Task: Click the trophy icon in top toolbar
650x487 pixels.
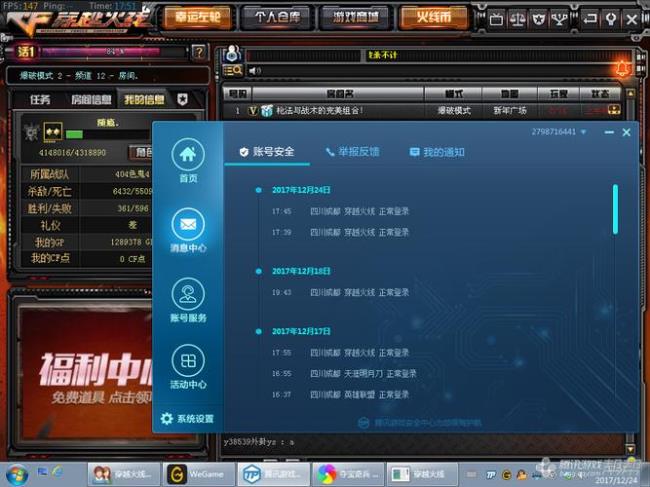Action: pos(559,19)
